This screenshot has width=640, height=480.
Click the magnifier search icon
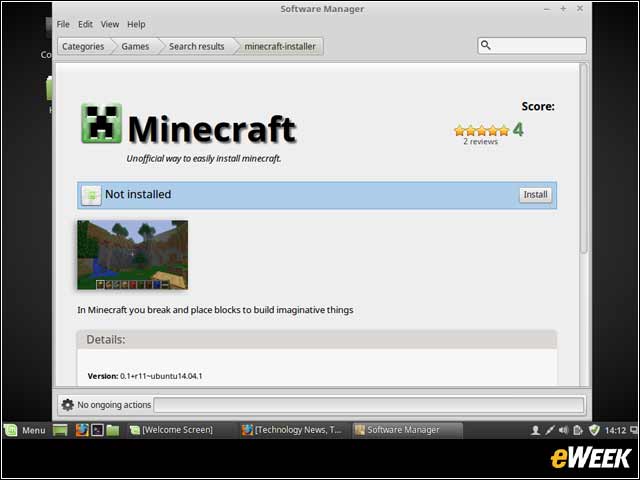(x=485, y=45)
